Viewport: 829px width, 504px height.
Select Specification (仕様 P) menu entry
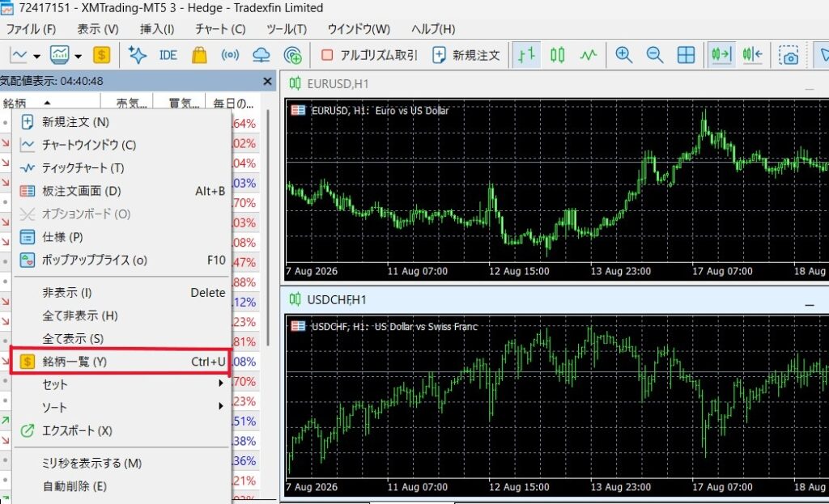[x=121, y=237]
